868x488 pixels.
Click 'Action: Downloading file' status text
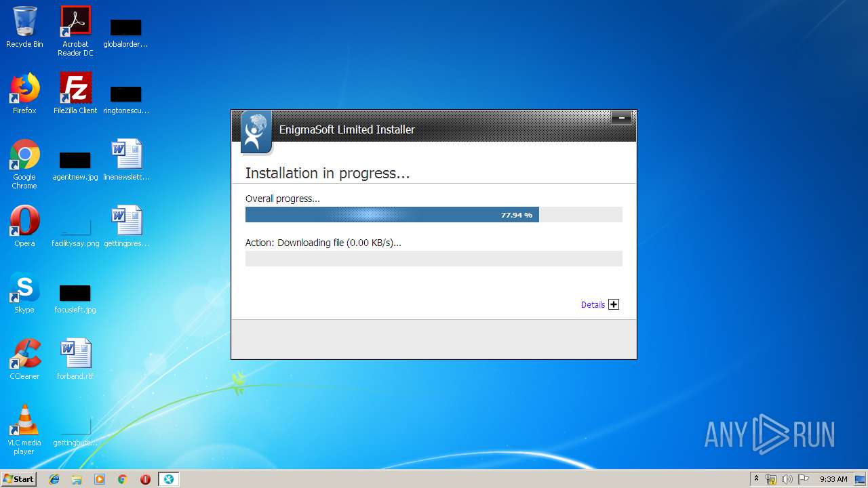(323, 243)
